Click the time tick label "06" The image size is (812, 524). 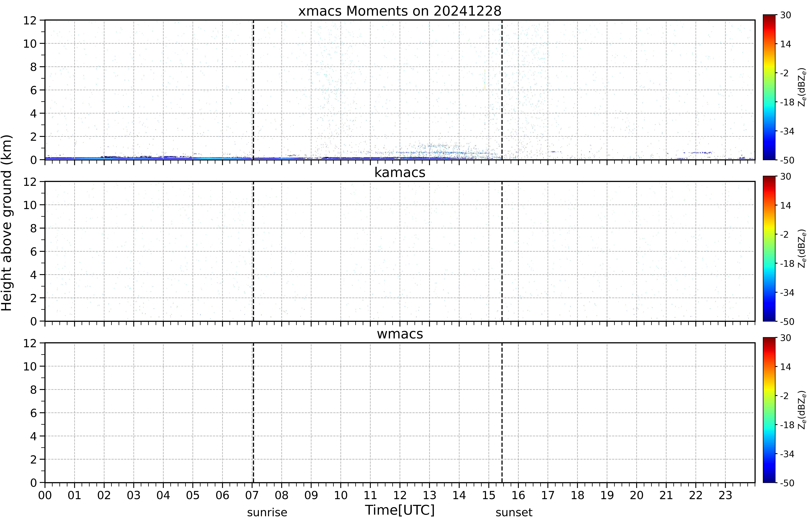[x=223, y=495]
